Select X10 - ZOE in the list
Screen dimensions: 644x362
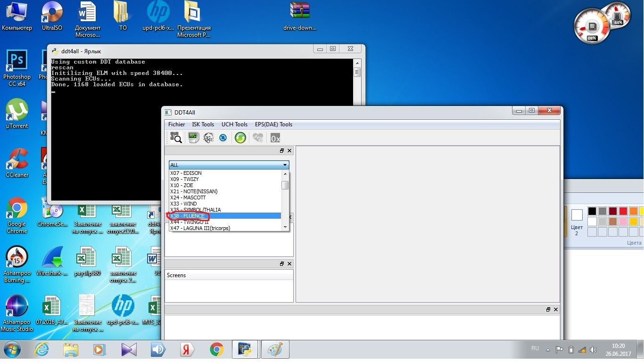(225, 185)
